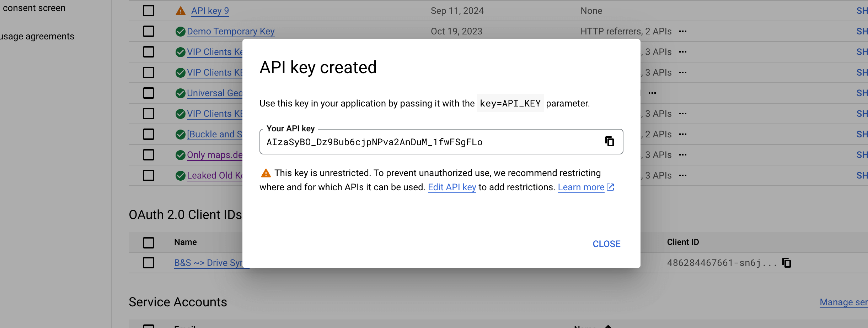Open the actions menu for VIP Clients Key row
868x328 pixels.
coord(684,52)
